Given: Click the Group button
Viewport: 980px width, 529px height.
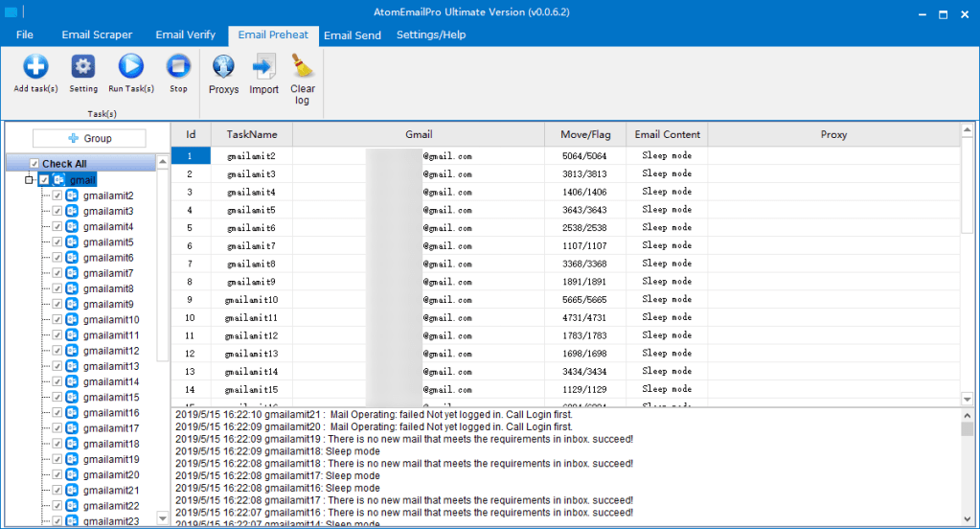Looking at the screenshot, I should 89,139.
